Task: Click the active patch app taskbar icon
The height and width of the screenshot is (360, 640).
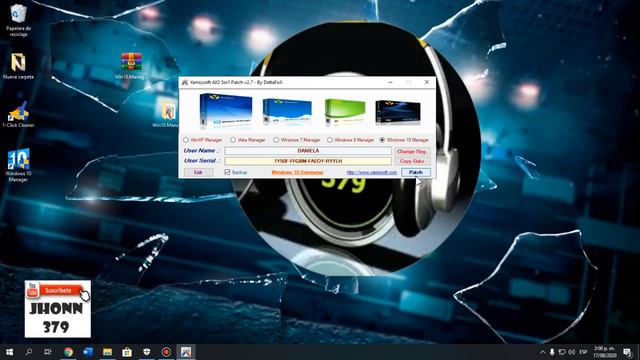Action: 186,352
